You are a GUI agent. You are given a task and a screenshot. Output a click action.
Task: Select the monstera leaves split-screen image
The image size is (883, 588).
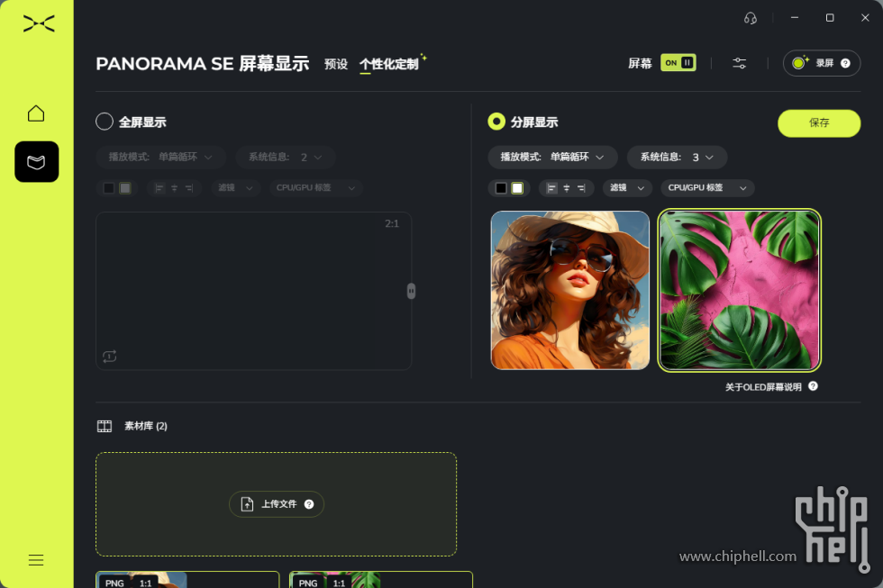(x=740, y=290)
